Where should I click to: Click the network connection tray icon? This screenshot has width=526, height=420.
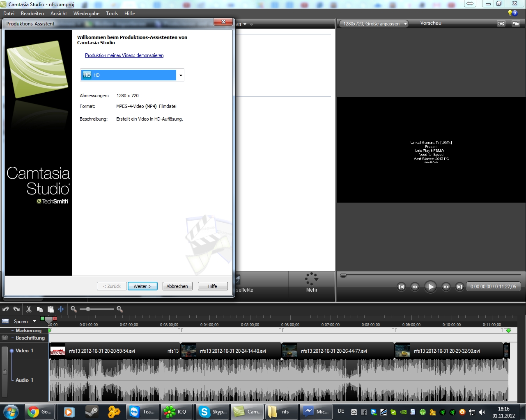point(472,412)
